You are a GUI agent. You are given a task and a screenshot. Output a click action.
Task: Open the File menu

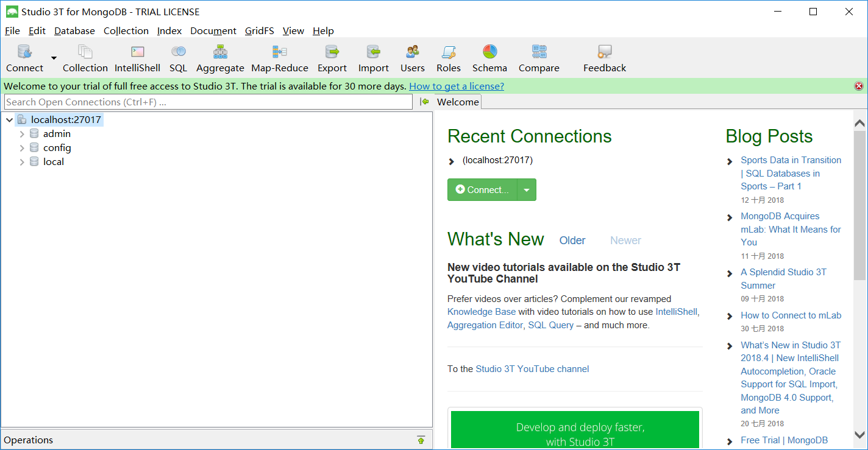click(12, 30)
